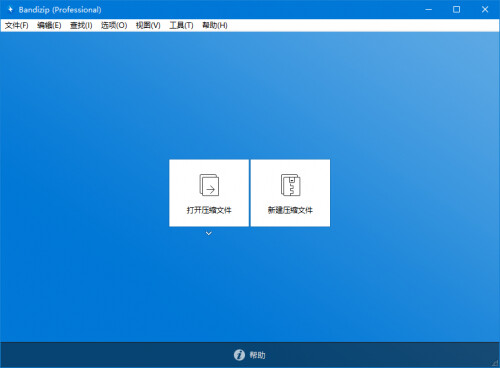Open the 查找(I) menu
Viewport: 500px width, 368px height.
click(81, 25)
